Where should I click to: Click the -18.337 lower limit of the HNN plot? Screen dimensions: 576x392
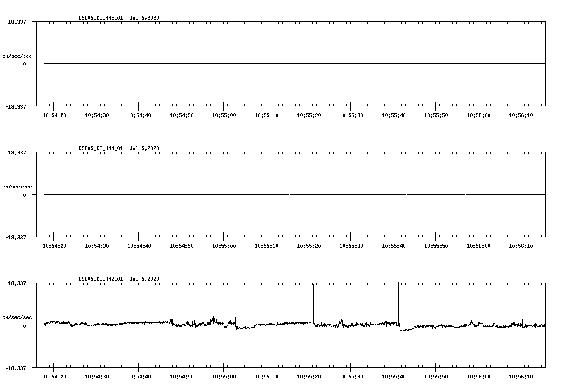pyautogui.click(x=16, y=238)
